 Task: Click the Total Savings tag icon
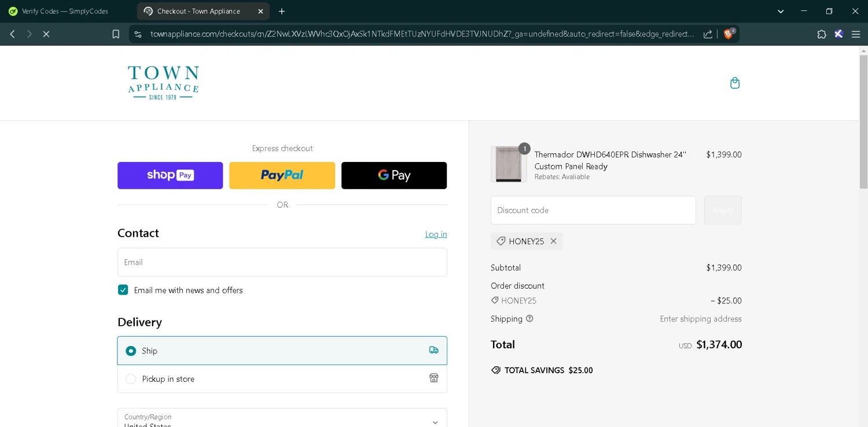point(496,370)
